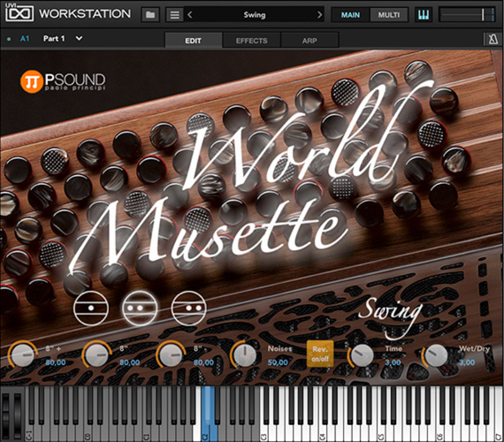
Task: Select the single-reed register icon
Action: click(91, 308)
